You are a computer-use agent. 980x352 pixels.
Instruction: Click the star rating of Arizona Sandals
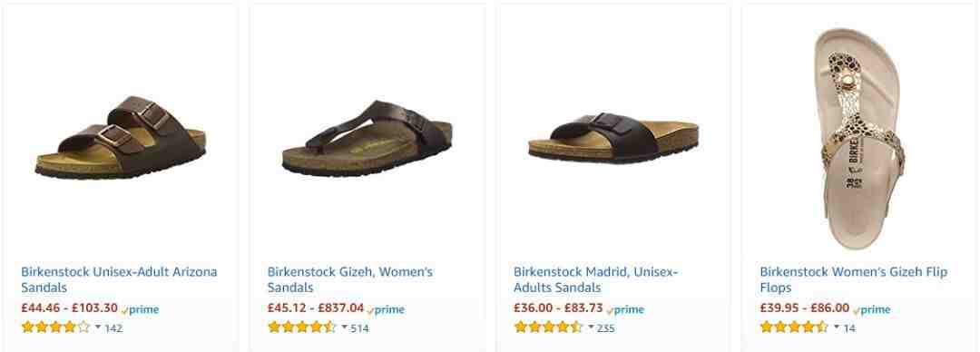55,327
